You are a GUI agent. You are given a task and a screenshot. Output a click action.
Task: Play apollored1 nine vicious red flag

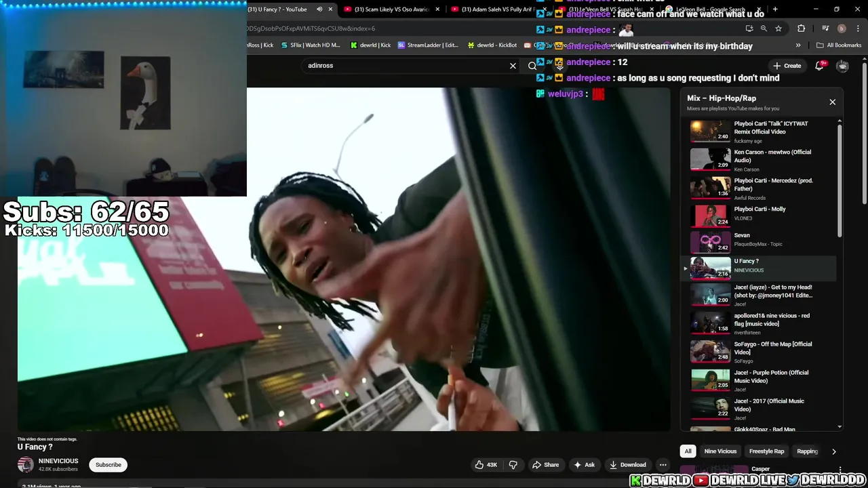pyautogui.click(x=759, y=323)
